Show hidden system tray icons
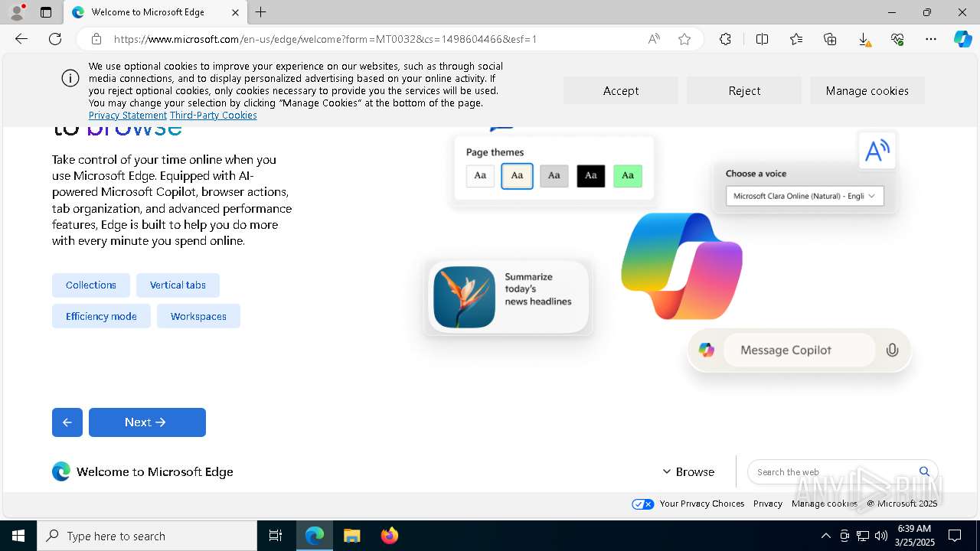 [x=825, y=536]
